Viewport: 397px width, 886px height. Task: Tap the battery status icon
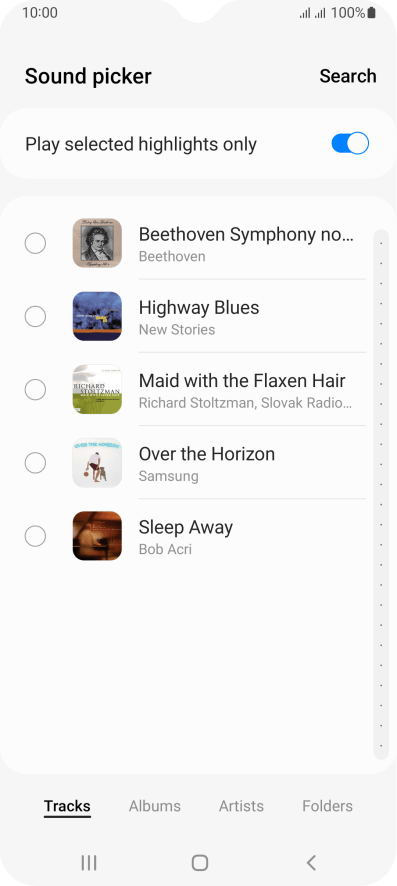coord(371,12)
